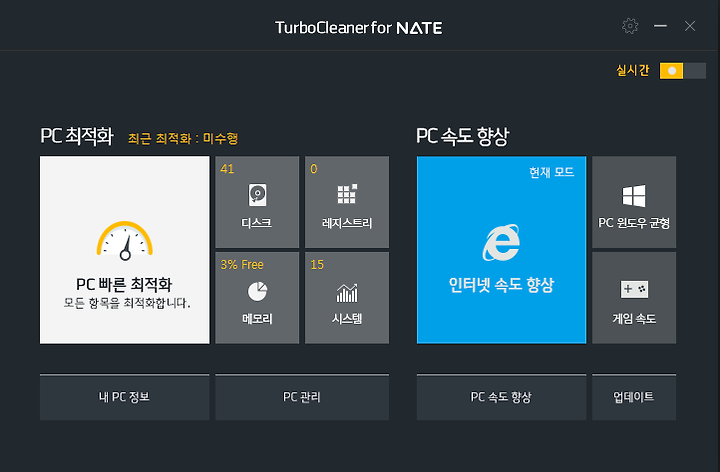Open the 시스템 system tile
The height and width of the screenshot is (472, 720).
(347, 298)
